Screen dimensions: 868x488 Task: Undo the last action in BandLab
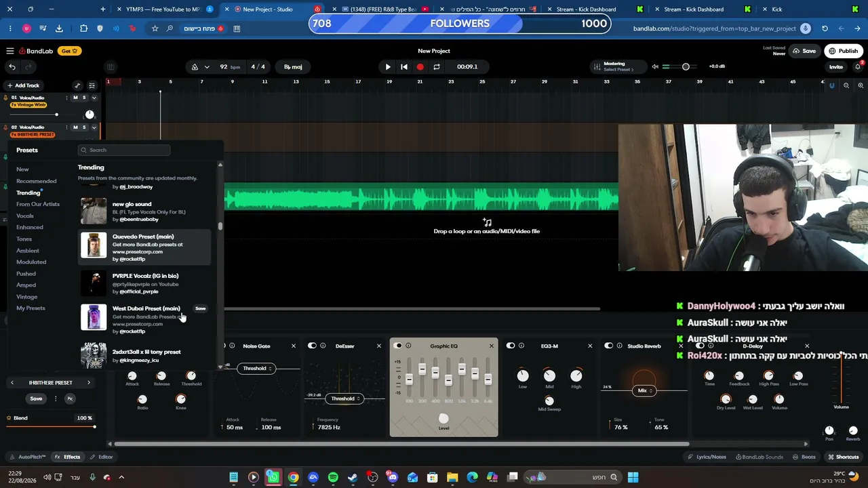[12, 66]
